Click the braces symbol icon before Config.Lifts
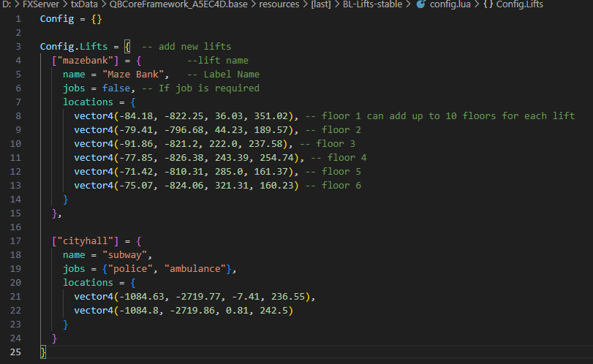593x364 pixels. click(488, 4)
